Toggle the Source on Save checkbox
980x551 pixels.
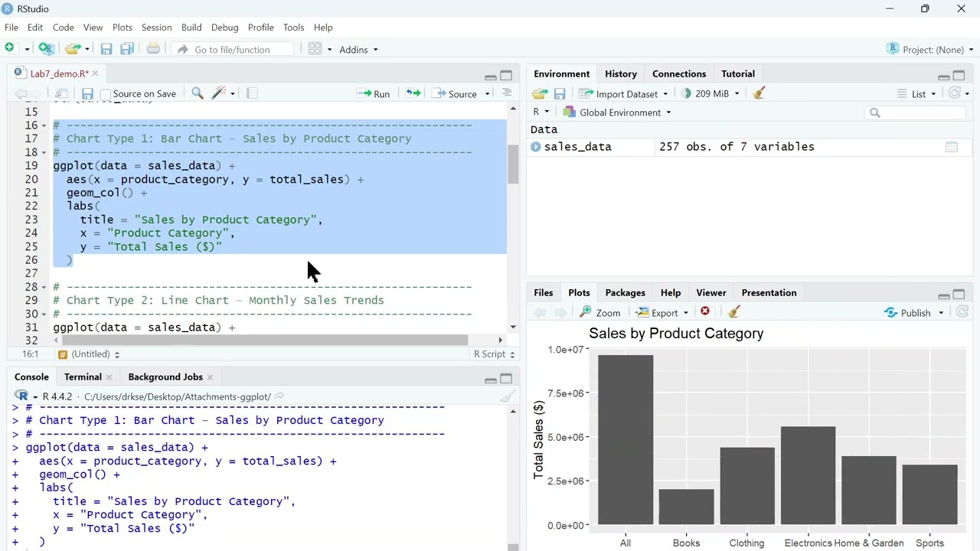coord(106,94)
